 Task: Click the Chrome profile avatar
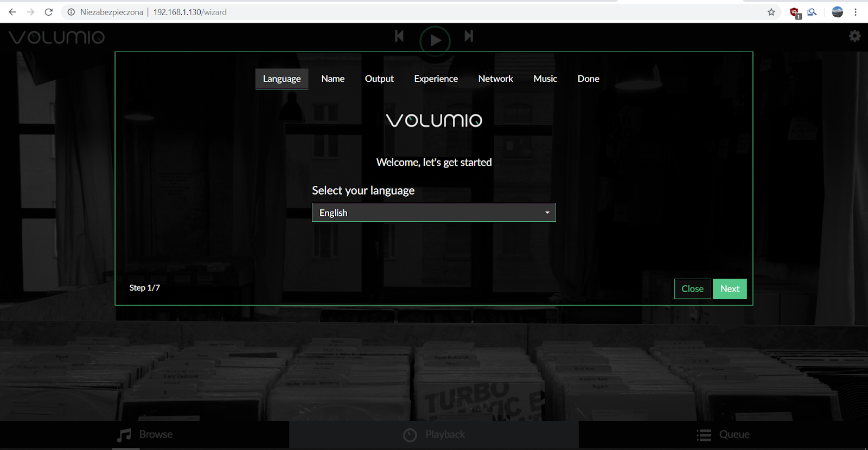(838, 12)
